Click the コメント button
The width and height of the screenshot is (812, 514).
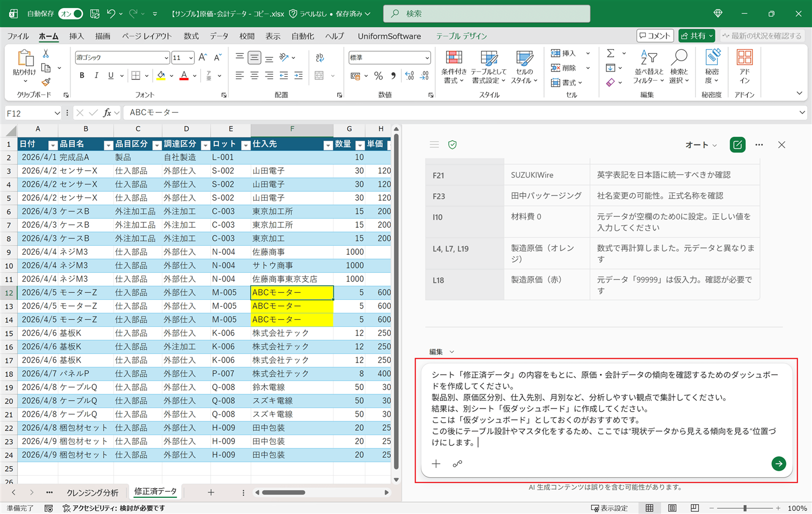click(655, 36)
